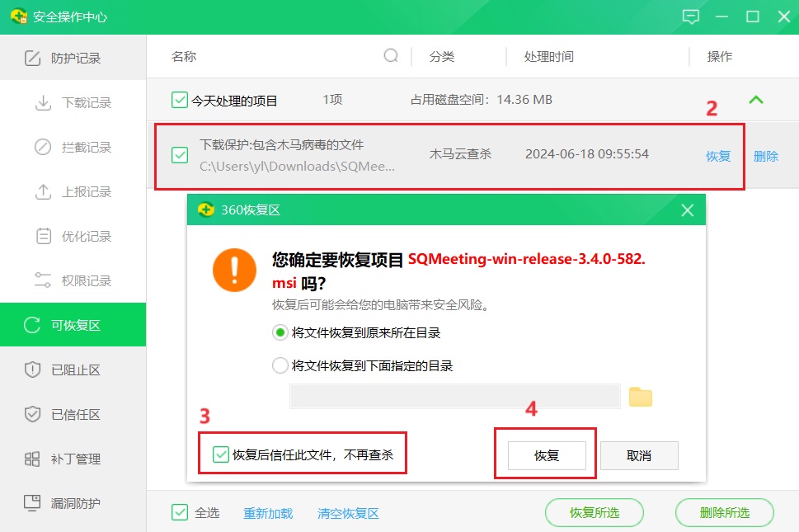Viewport: 799px width, 532px height.
Task: Click the 漏洞防护 monitor icon
Action: point(32,503)
